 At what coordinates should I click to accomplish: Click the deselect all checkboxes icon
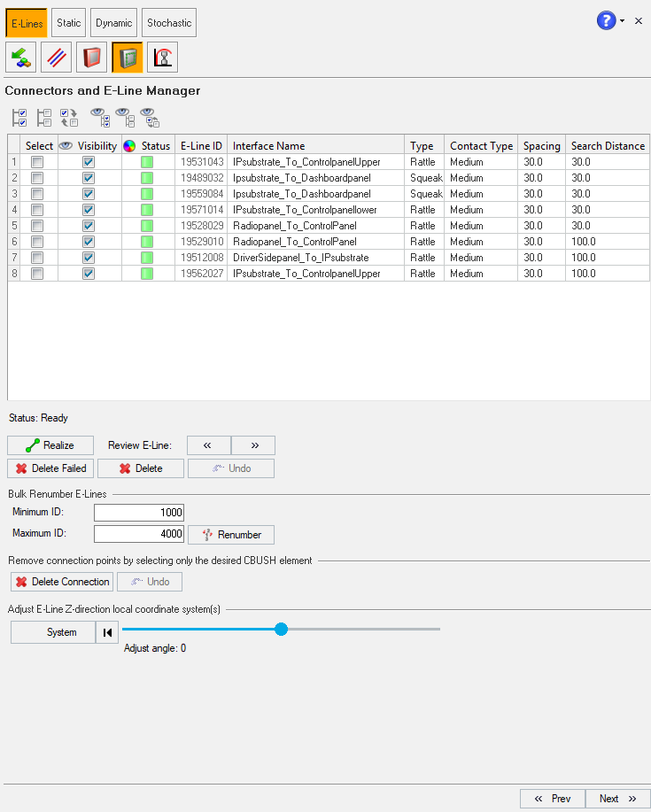(x=44, y=118)
